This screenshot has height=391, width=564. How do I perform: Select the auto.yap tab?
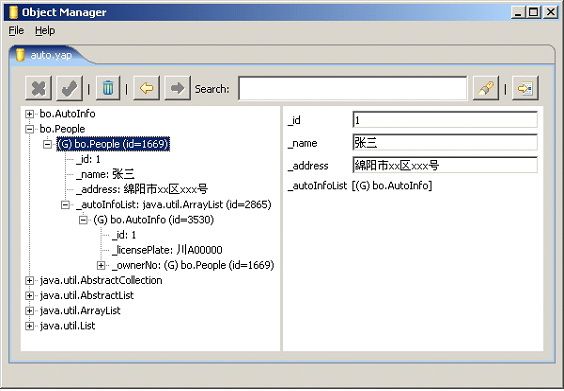(51, 55)
